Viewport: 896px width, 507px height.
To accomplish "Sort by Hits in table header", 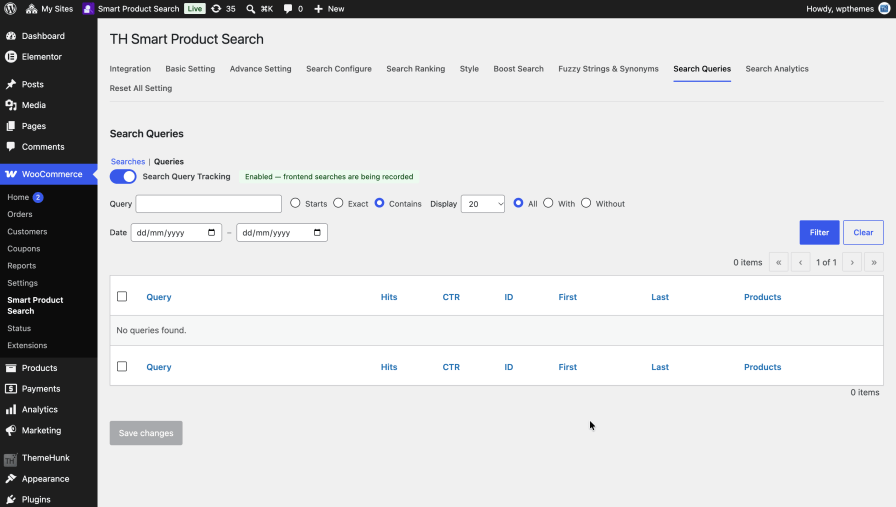I will (x=389, y=297).
